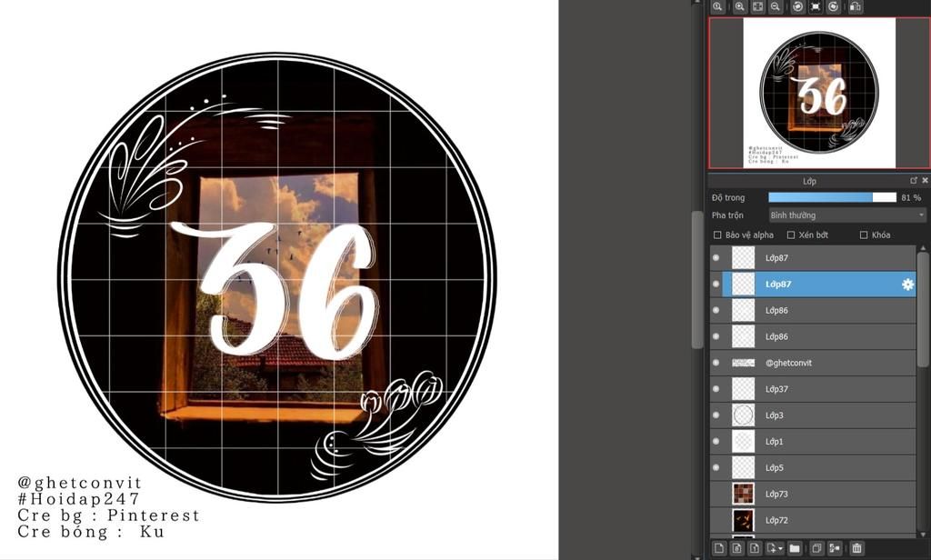The width and height of the screenshot is (931, 560).
Task: Click the 81 % opacity value
Action: [x=911, y=198]
